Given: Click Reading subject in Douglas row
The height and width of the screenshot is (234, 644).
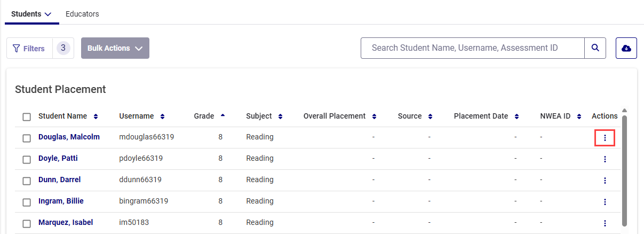Looking at the screenshot, I should [260, 137].
